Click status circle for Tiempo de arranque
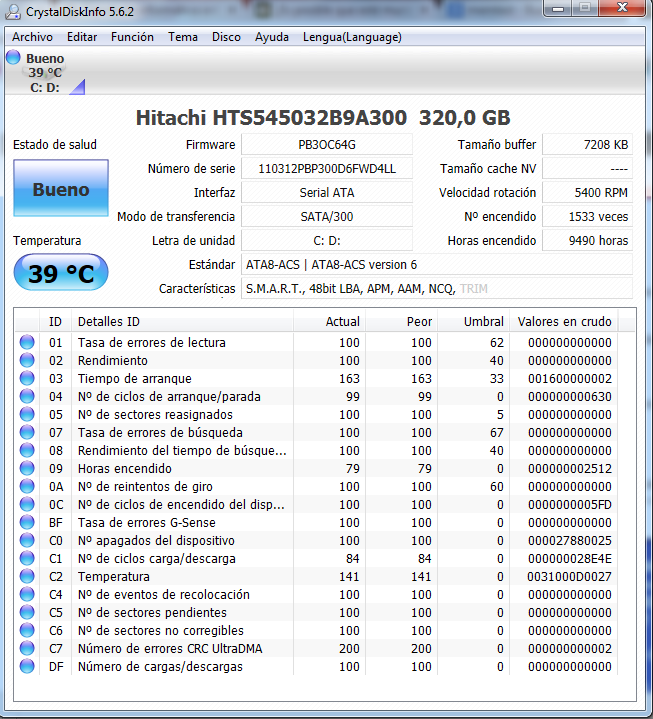Viewport: 653px width, 719px height. [27, 378]
